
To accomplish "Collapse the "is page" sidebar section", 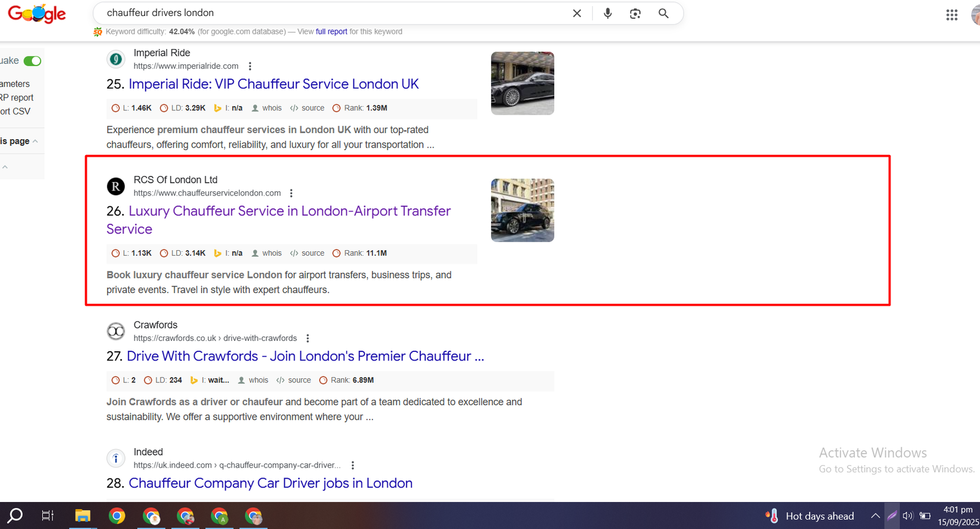I will (x=35, y=141).
